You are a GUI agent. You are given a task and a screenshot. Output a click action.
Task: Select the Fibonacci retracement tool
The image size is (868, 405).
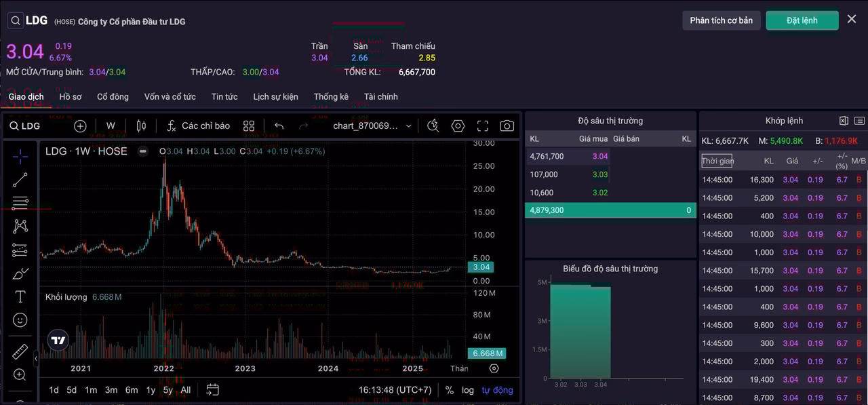coord(20,203)
